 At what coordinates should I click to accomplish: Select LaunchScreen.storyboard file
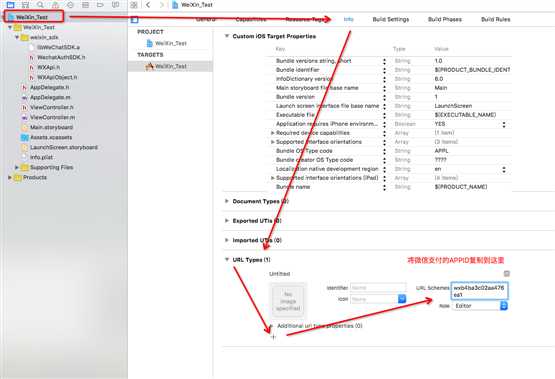tap(64, 147)
